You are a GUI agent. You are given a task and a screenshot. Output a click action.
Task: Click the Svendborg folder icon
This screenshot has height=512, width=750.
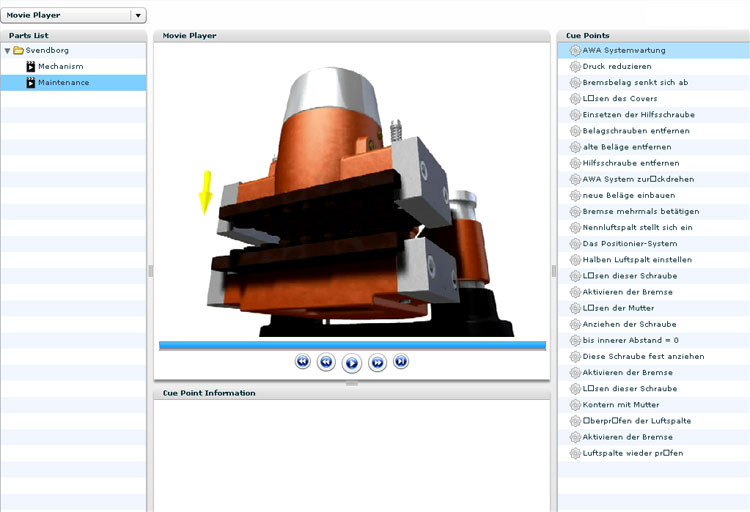tap(19, 50)
